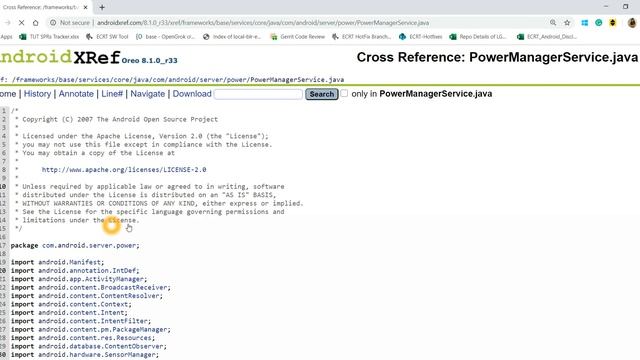640x360 pixels.
Task: Close the Cross Reference tab
Action: tap(85, 7)
